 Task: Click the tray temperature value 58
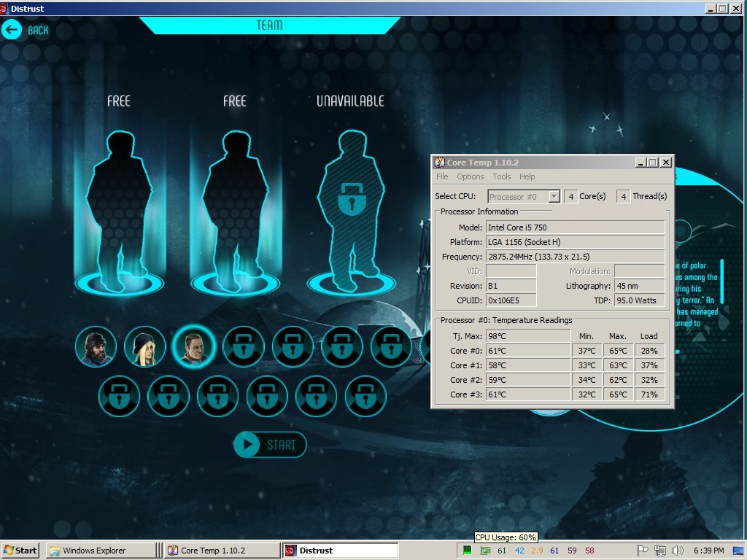click(x=589, y=551)
